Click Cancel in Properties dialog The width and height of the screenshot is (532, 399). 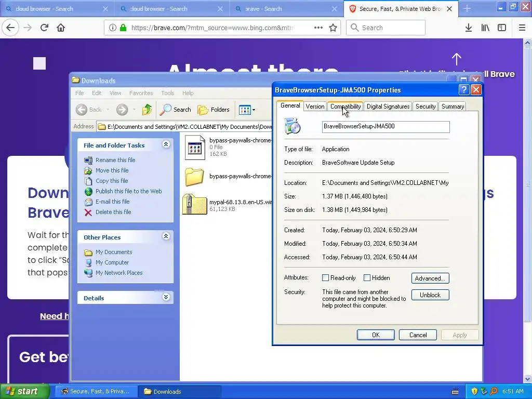point(418,335)
